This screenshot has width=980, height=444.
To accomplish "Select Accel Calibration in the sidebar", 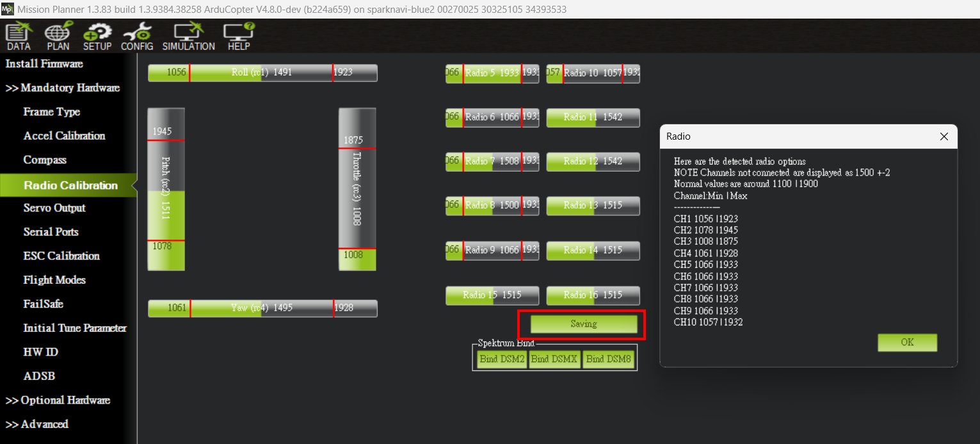I will click(64, 136).
